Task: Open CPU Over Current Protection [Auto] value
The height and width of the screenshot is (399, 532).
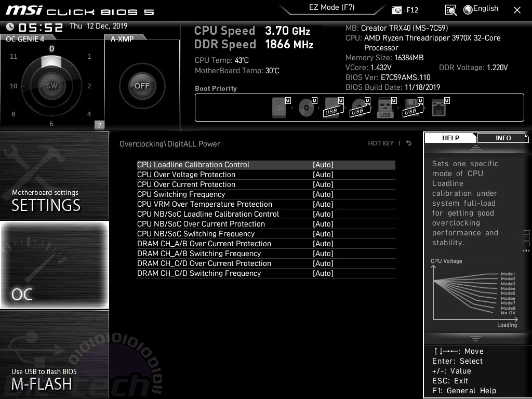Action: [x=323, y=184]
